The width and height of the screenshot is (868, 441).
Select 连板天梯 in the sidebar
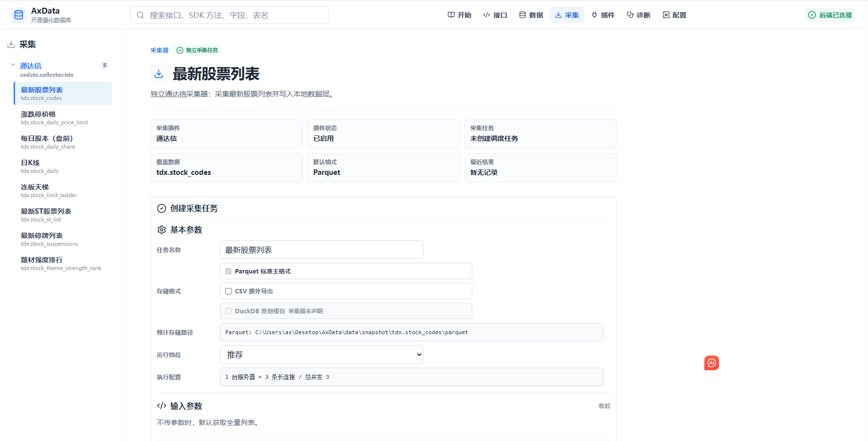[x=63, y=190]
